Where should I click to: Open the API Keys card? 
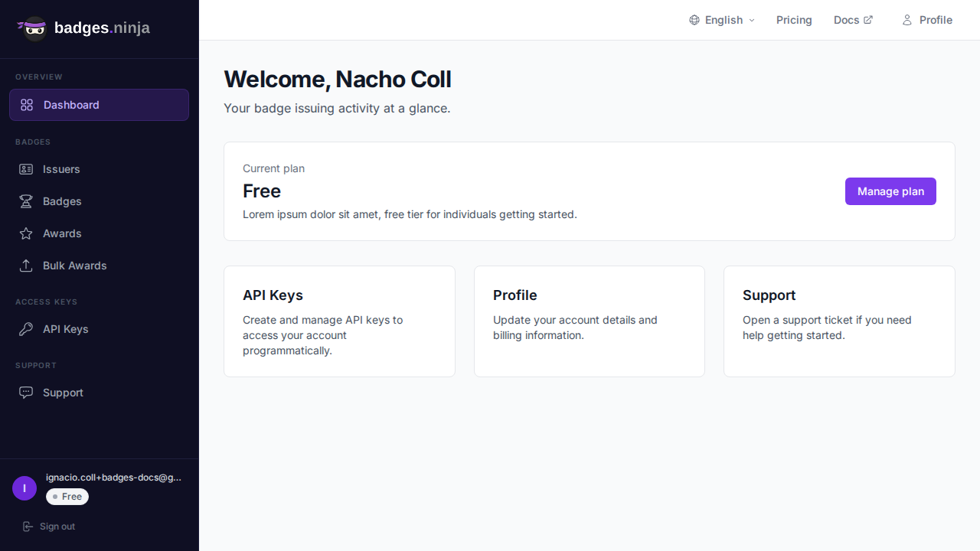339,321
